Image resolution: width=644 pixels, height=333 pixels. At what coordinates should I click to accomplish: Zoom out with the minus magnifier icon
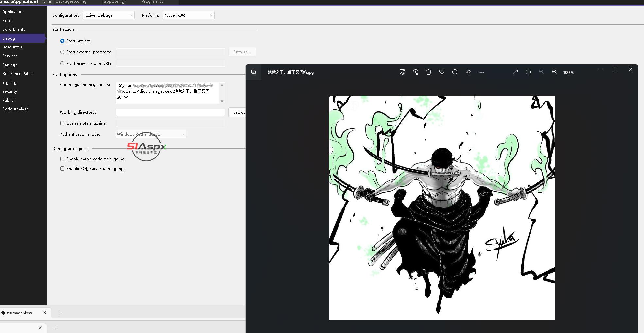(542, 72)
